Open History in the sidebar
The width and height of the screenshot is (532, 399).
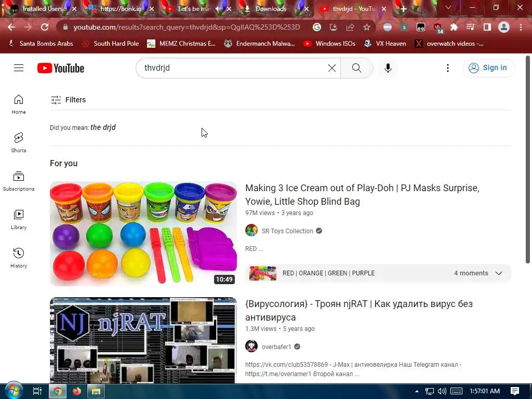click(x=19, y=258)
